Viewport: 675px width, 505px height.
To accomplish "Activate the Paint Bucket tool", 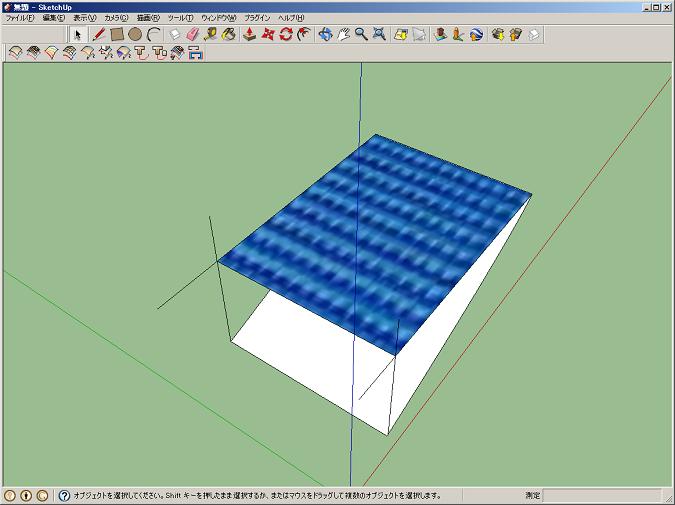I will (x=229, y=34).
